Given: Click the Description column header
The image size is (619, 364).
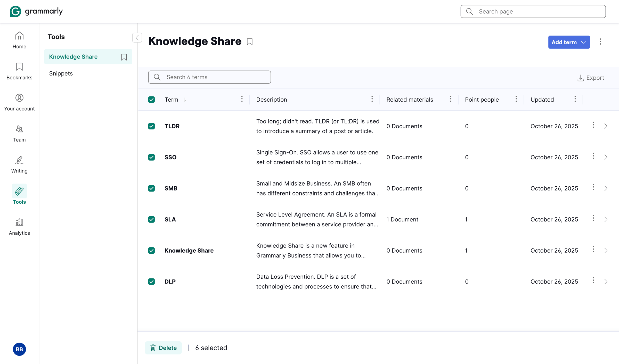Looking at the screenshot, I should 271,100.
